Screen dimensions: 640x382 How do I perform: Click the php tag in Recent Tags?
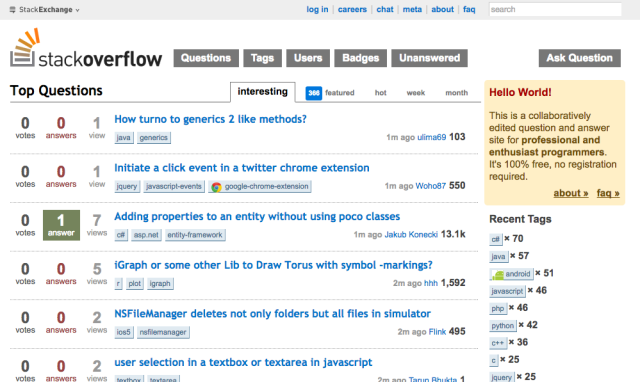click(x=498, y=308)
